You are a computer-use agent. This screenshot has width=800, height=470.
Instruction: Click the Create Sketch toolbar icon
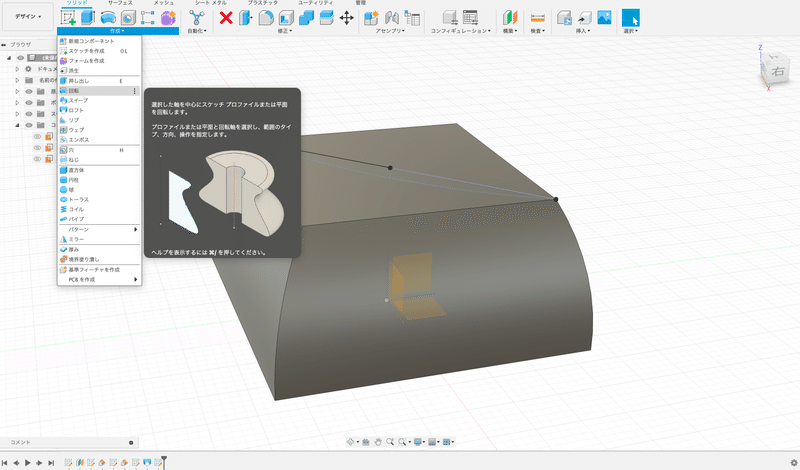click(68, 18)
